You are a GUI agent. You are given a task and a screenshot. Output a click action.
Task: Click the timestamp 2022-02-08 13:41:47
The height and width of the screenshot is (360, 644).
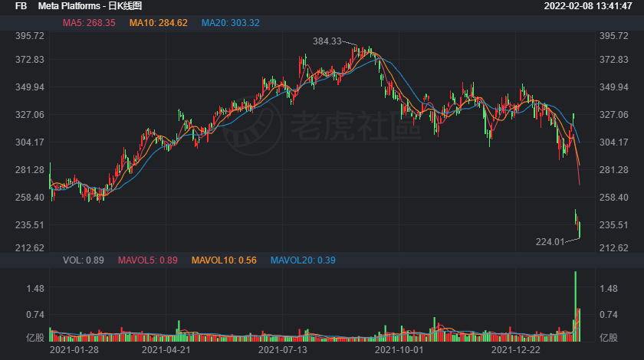click(588, 6)
